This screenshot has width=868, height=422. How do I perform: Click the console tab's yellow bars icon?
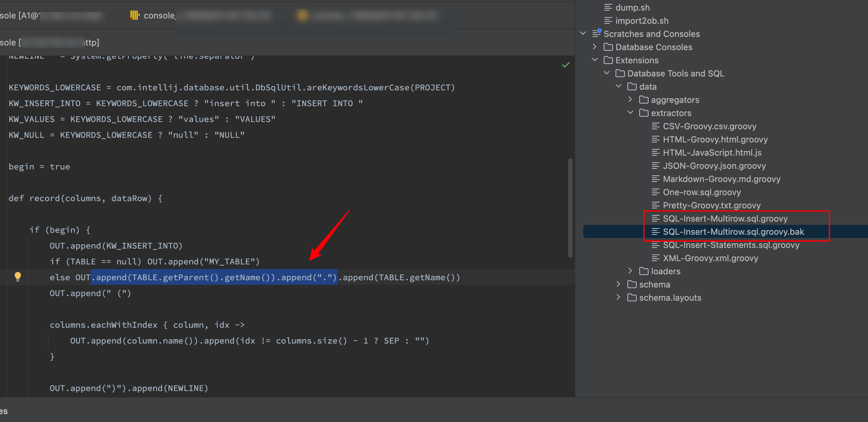pos(134,15)
